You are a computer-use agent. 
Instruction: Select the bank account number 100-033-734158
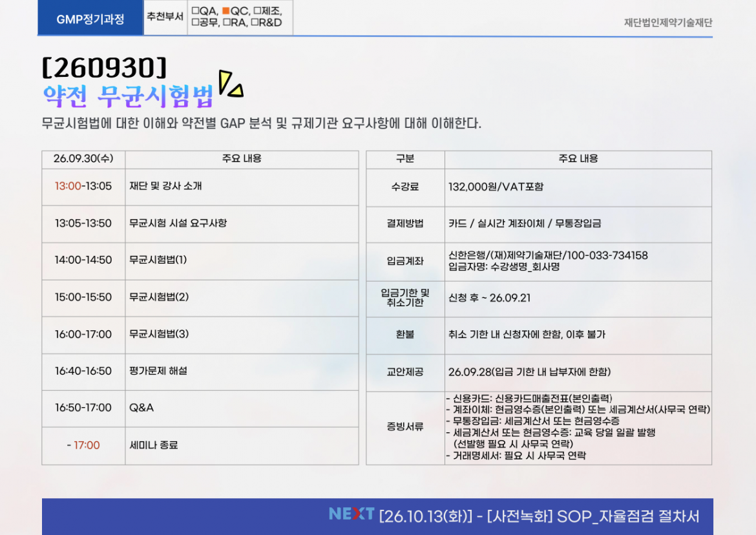606,256
